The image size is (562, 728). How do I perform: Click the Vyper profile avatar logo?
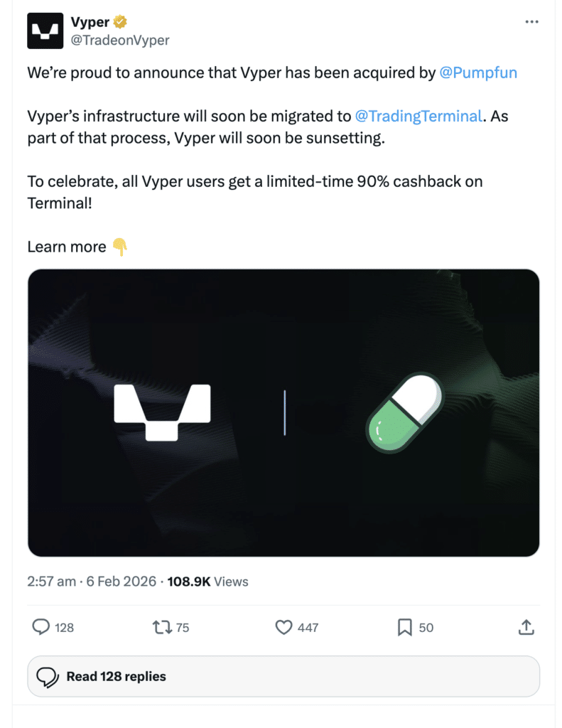(x=45, y=30)
